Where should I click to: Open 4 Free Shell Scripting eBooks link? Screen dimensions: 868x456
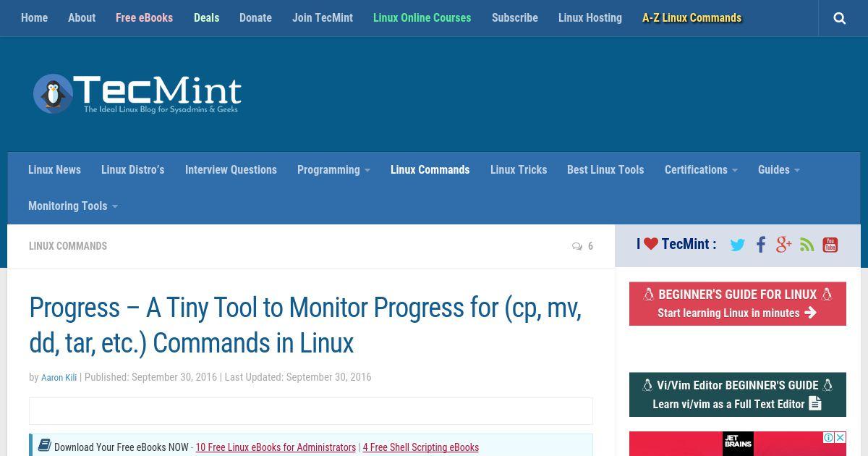(x=420, y=447)
